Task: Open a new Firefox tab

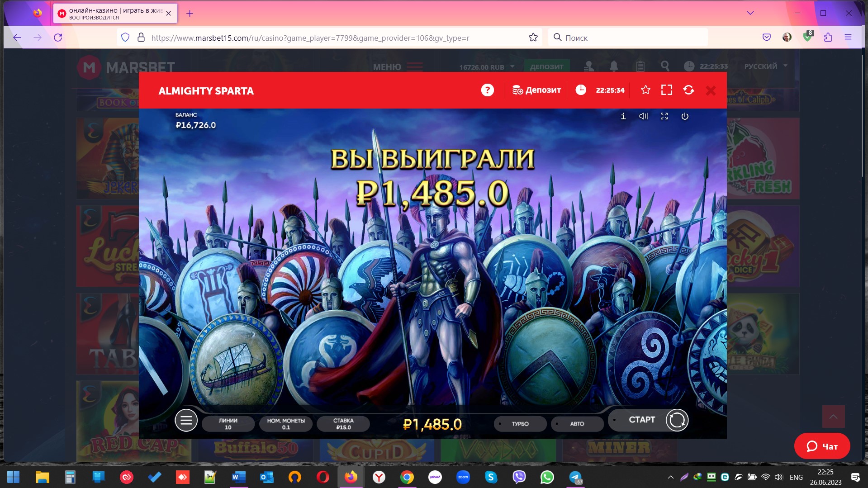Action: pos(190,14)
